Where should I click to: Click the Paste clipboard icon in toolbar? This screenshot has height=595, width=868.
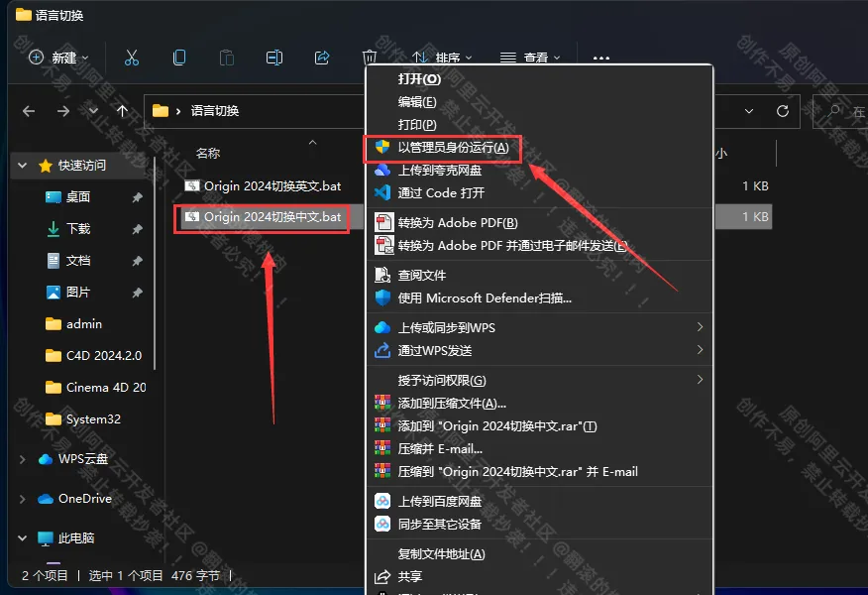(226, 58)
